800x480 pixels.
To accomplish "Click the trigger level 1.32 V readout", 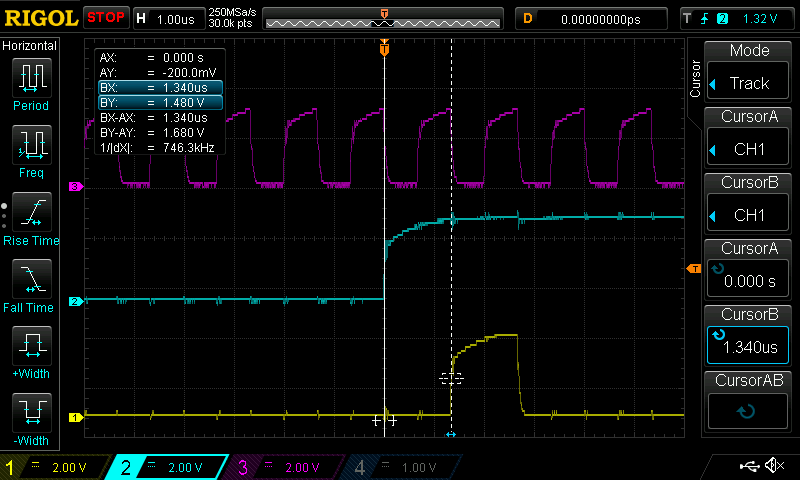I will click(760, 19).
